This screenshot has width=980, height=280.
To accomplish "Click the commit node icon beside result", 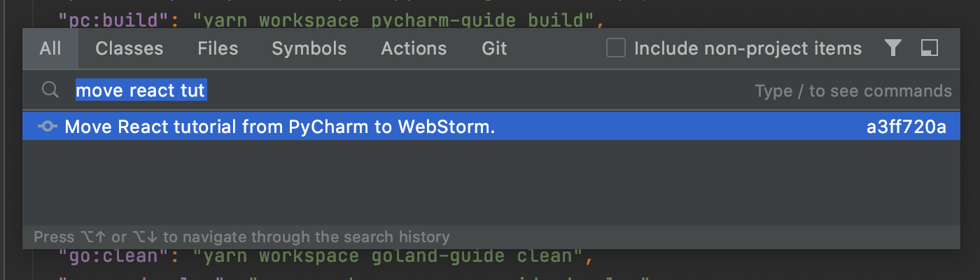I will pos(47,127).
